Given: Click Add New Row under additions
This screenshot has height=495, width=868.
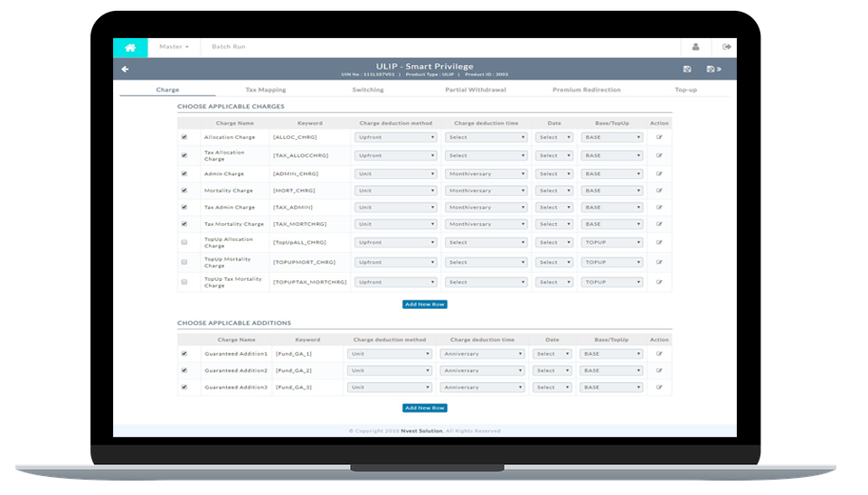Looking at the screenshot, I should [425, 408].
